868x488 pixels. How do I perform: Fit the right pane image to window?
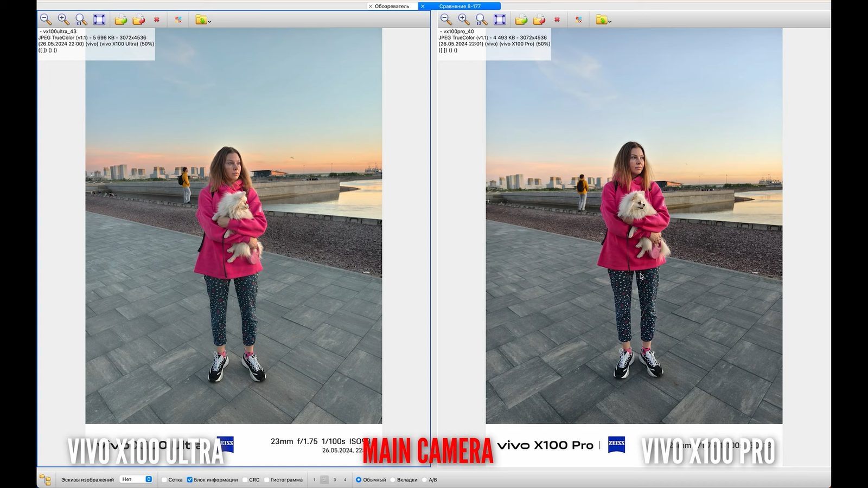coord(500,20)
